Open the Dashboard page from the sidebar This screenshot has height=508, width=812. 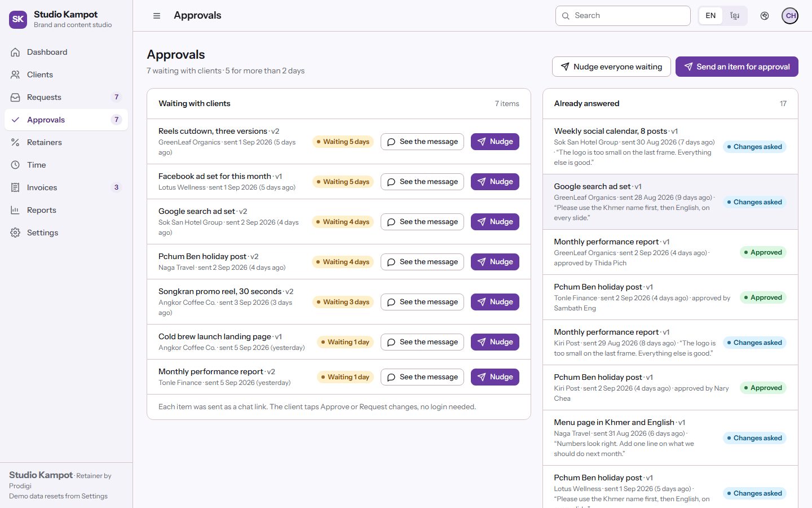click(x=66, y=52)
